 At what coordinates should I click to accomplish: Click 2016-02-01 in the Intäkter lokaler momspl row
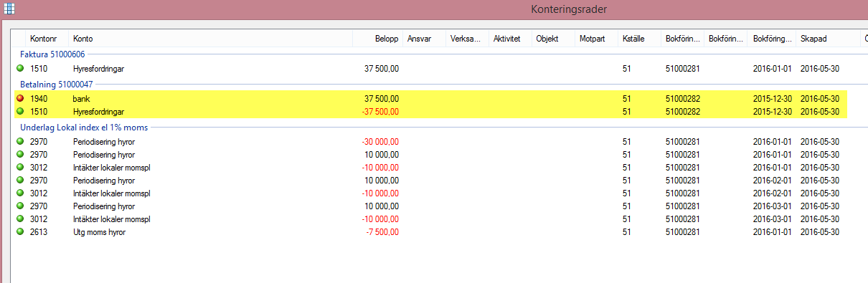pos(773,193)
